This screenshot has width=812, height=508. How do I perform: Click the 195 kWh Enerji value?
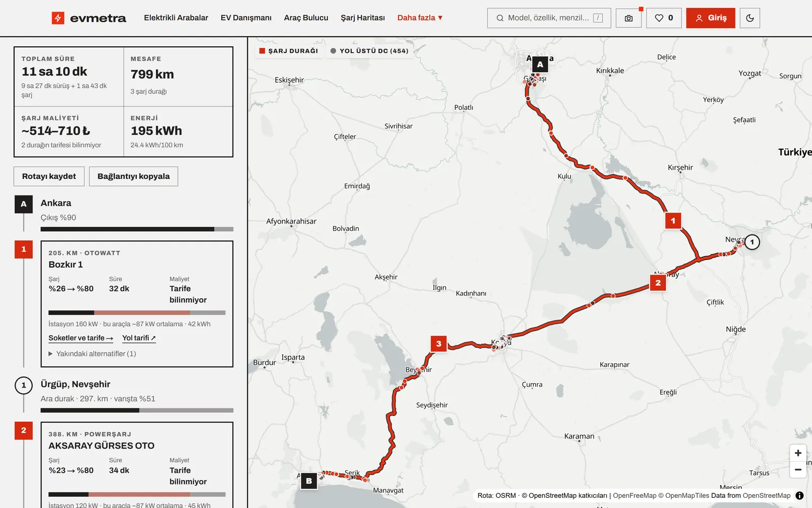tap(156, 131)
